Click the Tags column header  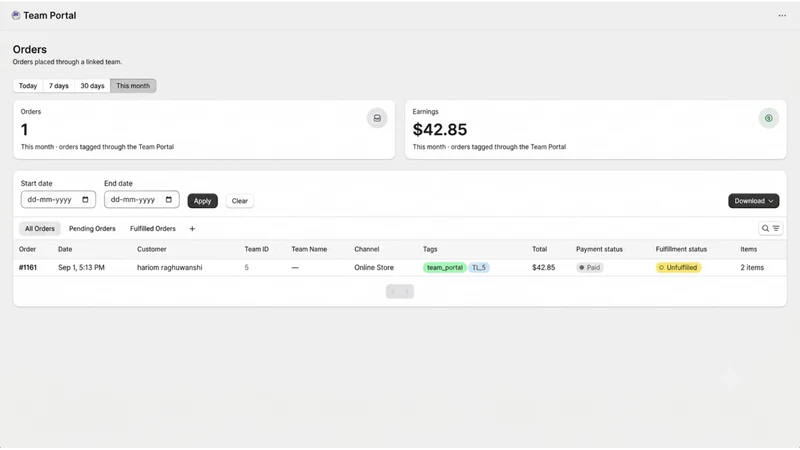point(430,249)
